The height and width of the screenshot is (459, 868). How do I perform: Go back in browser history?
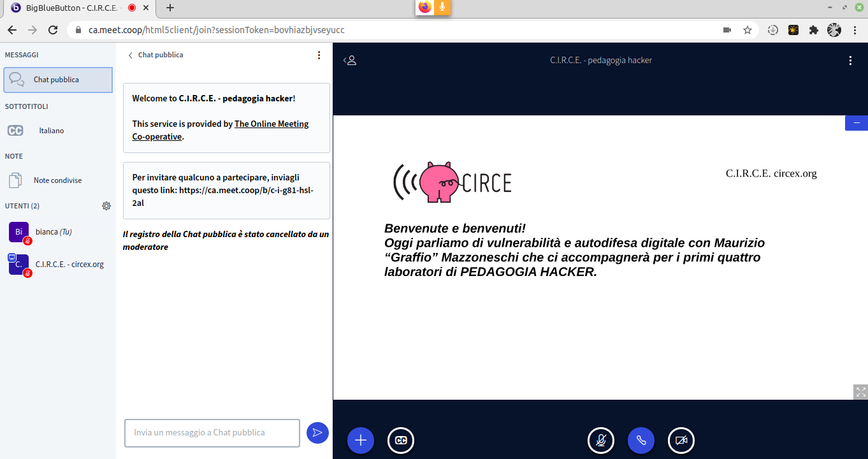[12, 30]
